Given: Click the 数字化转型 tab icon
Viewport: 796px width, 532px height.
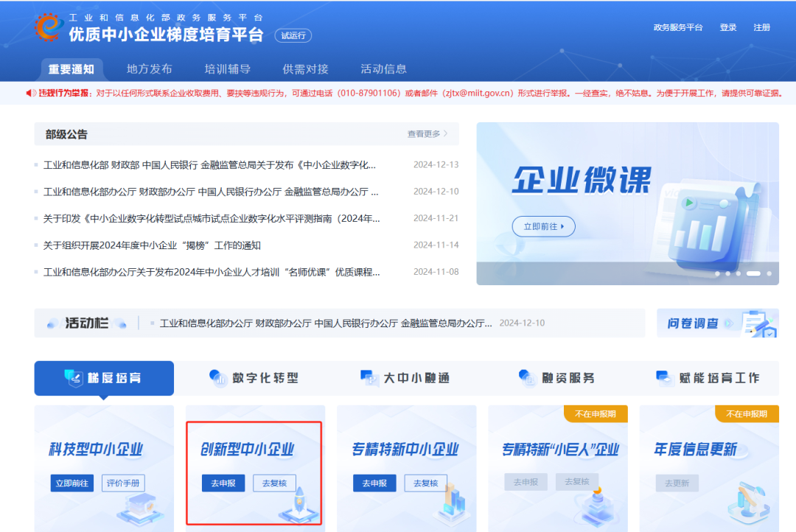Looking at the screenshot, I should point(218,378).
